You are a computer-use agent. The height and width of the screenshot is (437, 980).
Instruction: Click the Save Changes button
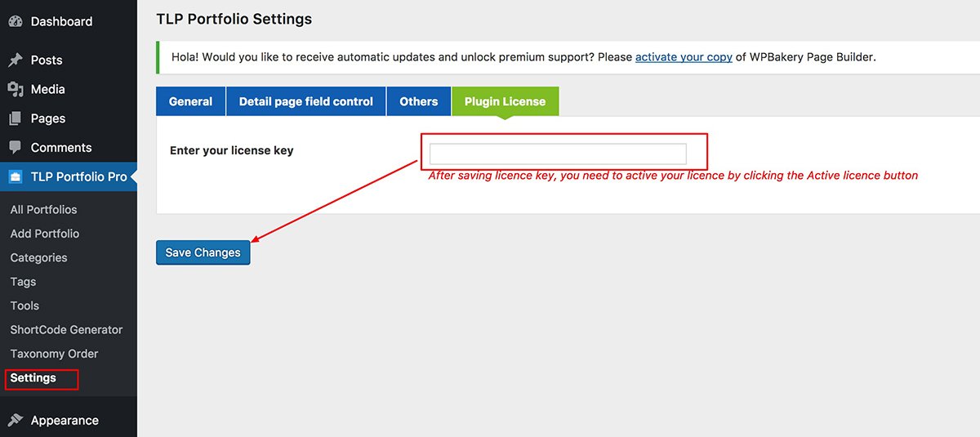click(203, 252)
